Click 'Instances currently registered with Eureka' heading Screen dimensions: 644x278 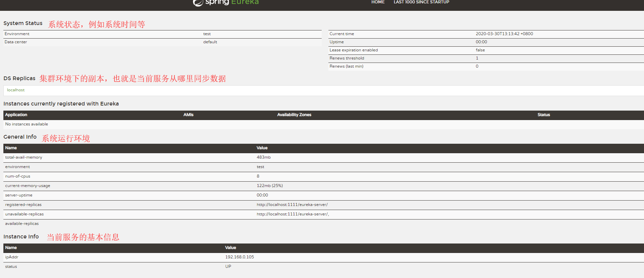point(61,103)
